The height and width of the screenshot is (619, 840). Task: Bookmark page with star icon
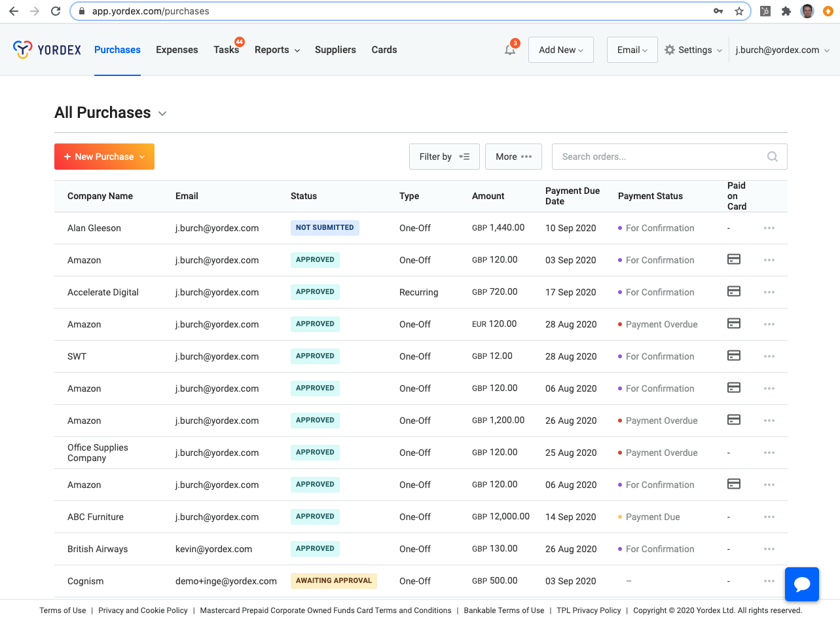pos(739,11)
